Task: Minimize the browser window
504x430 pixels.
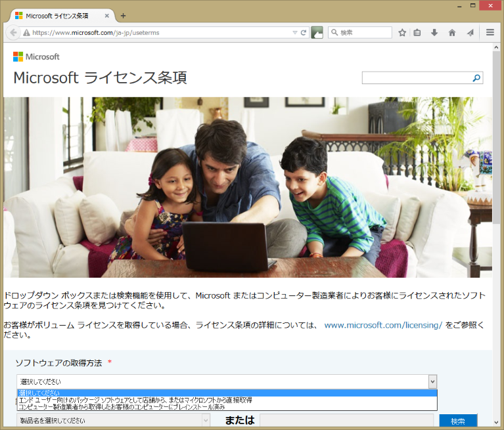Action: [x=459, y=6]
